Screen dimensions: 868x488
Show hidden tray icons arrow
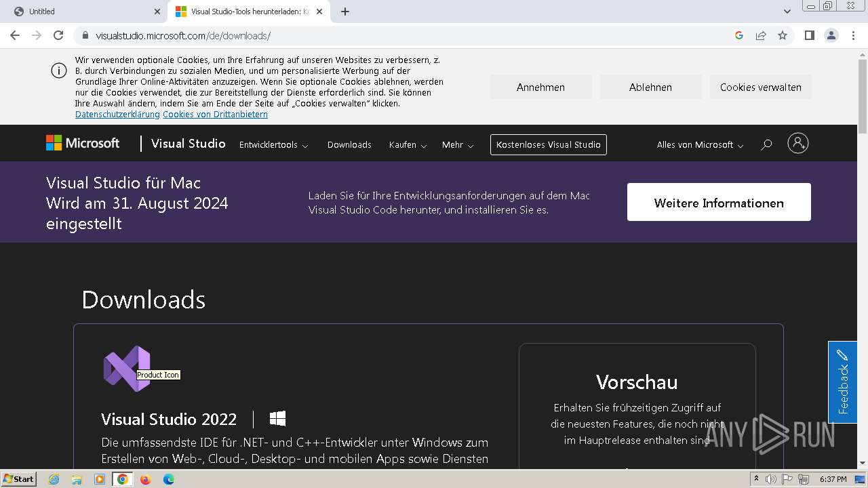tap(756, 479)
